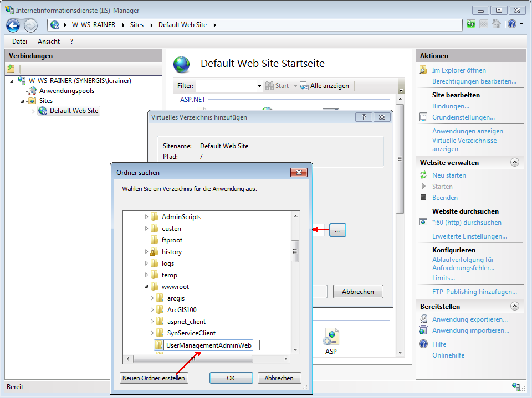Open the Datei menu
The width and height of the screenshot is (532, 398).
tap(19, 41)
